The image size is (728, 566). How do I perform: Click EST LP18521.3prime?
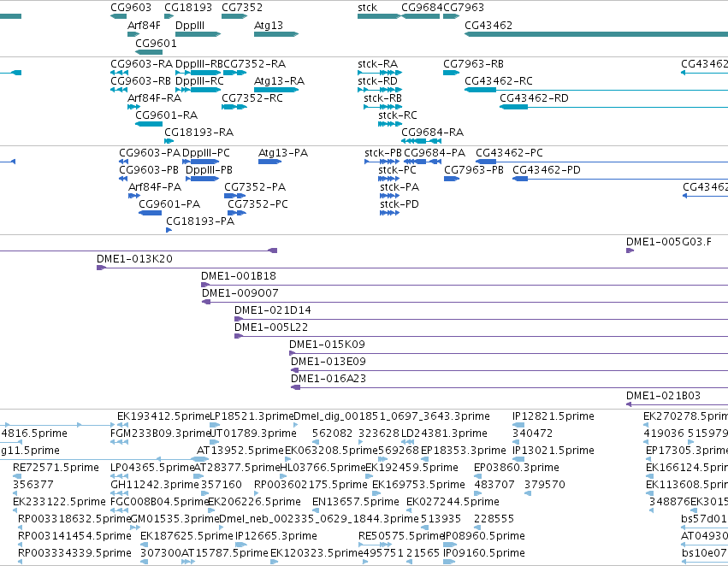click(215, 425)
